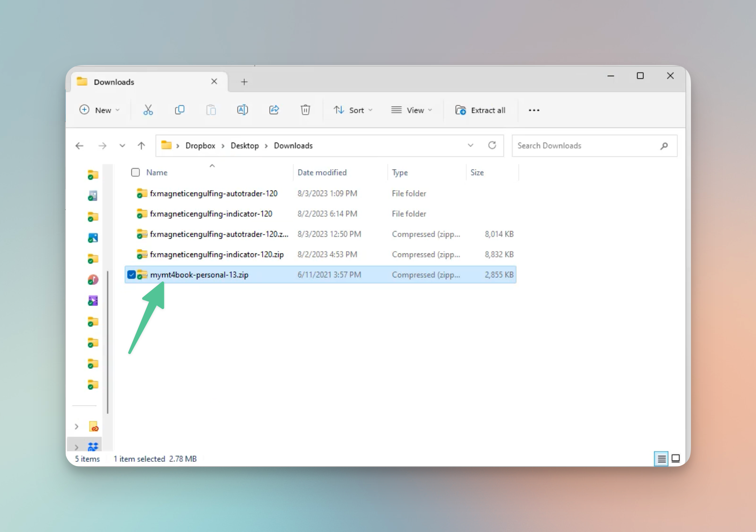Expand the address bar history dropdown
The height and width of the screenshot is (532, 756).
(470, 146)
